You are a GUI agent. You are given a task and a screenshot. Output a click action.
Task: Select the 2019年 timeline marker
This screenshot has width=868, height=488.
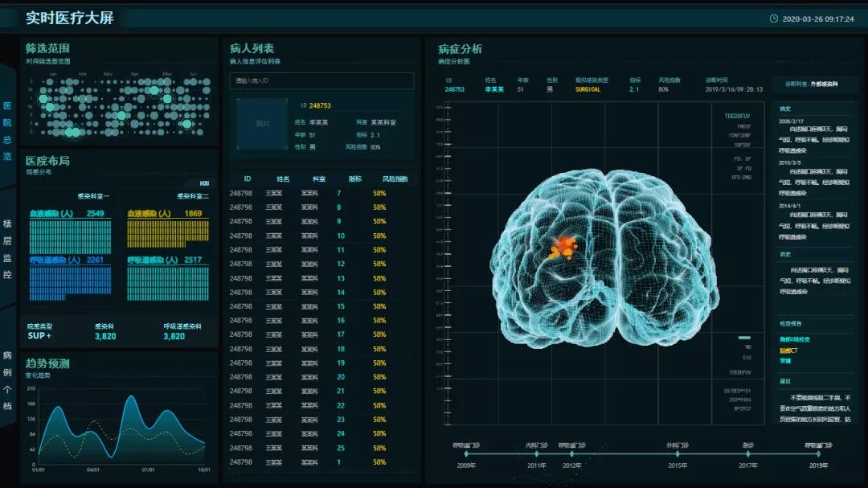point(818,454)
